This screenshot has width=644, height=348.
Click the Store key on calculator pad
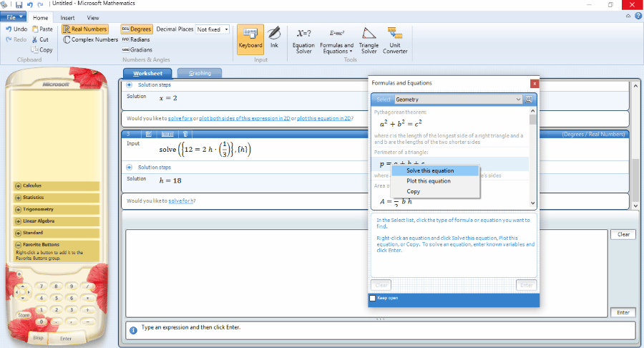pyautogui.click(x=24, y=315)
